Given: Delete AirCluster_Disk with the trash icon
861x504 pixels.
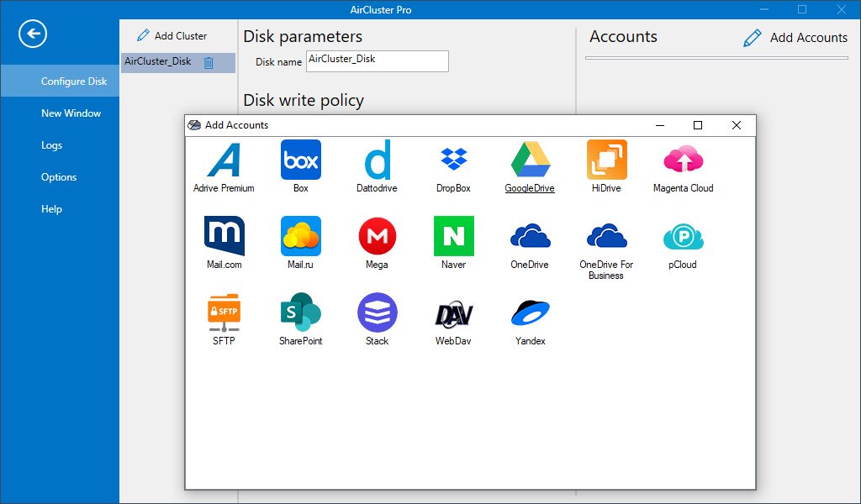Looking at the screenshot, I should [209, 62].
